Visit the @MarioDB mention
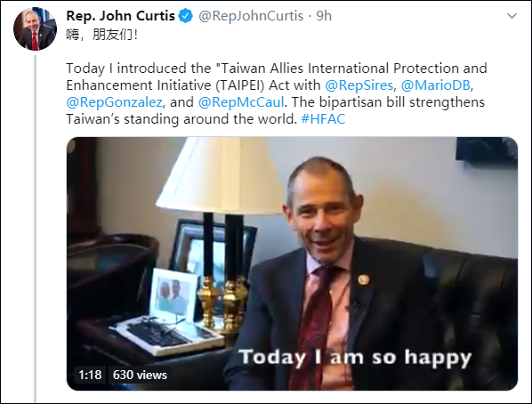The image size is (532, 404). point(436,85)
